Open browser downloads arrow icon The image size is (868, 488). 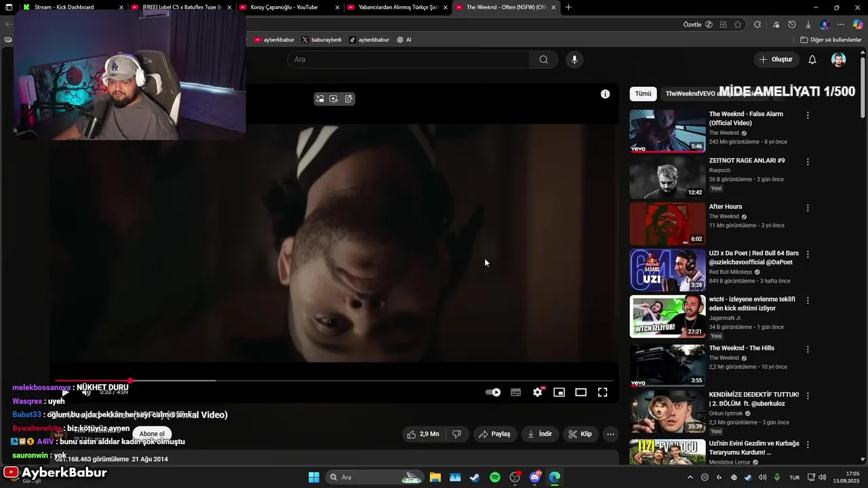click(808, 24)
